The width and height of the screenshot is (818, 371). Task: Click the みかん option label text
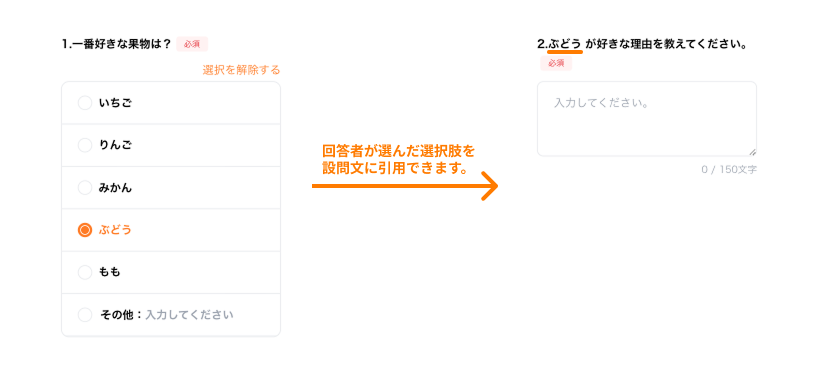click(115, 188)
